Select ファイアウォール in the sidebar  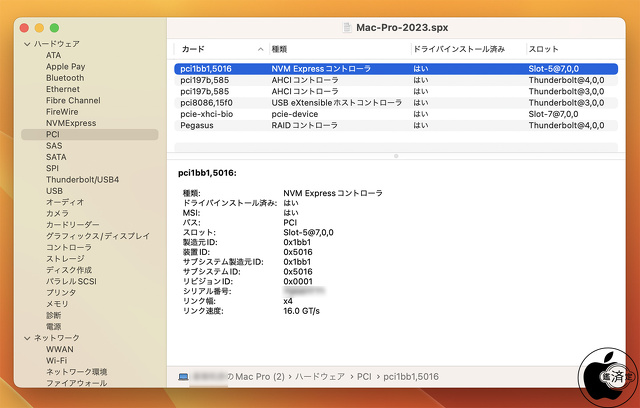click(x=76, y=383)
